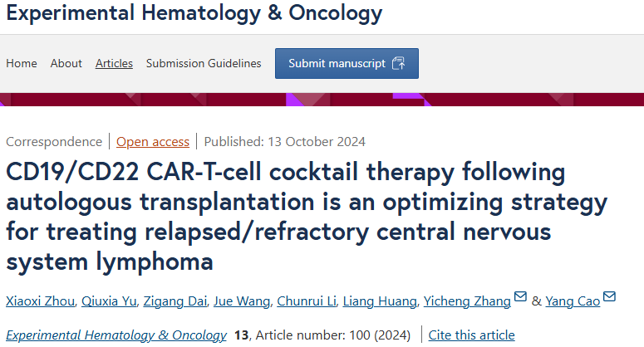Open the Articles navigation link

[114, 63]
